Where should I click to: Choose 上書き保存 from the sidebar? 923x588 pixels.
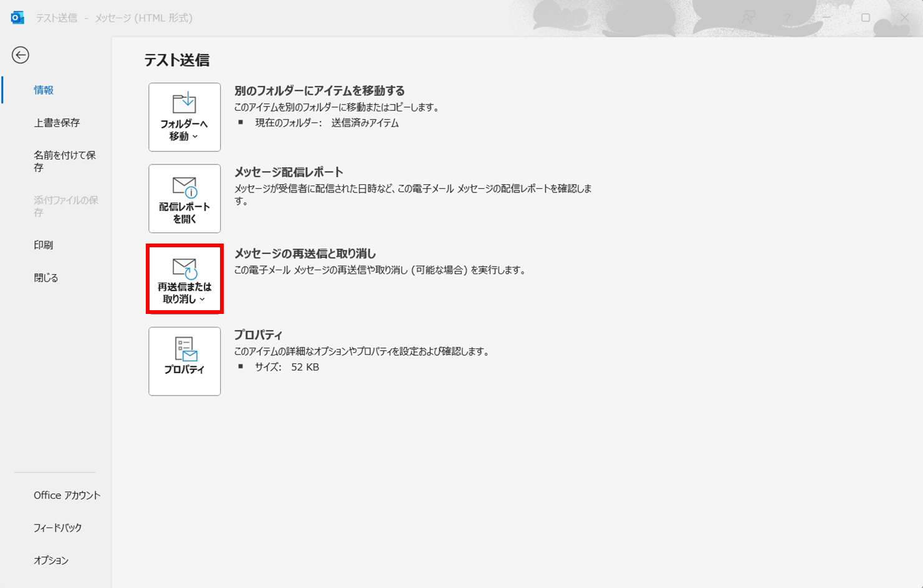[x=57, y=123]
